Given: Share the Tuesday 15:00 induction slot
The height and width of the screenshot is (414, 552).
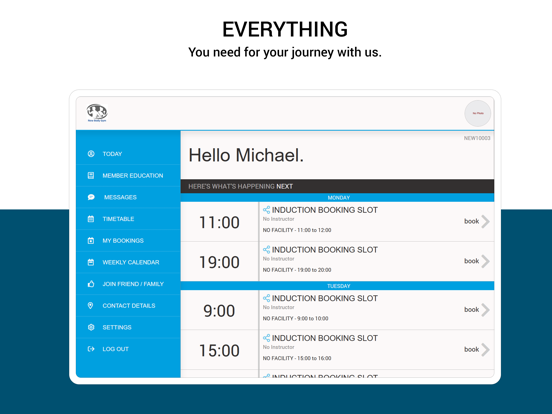Looking at the screenshot, I should click(x=266, y=338).
